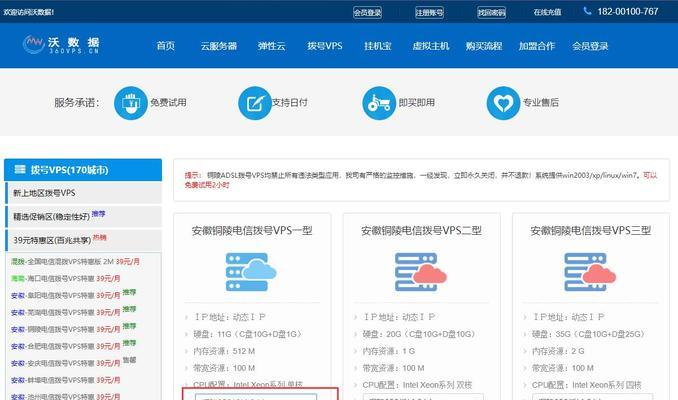The width and height of the screenshot is (678, 400).
Task: Click the list icon in 拨号VPS(170城市) header
Action: coord(20,170)
